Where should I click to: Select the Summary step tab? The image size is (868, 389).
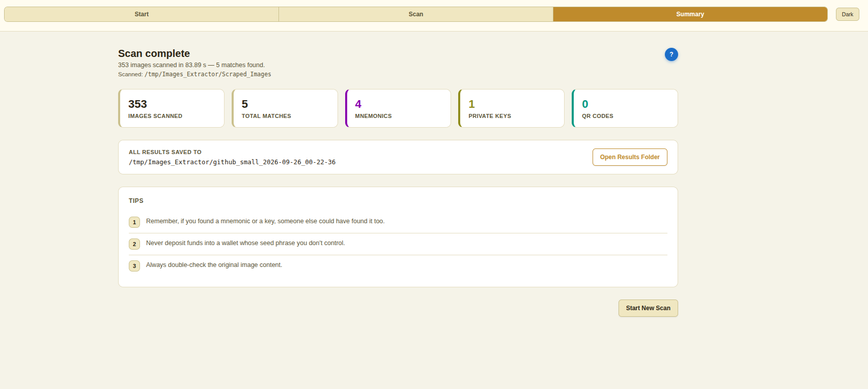pyautogui.click(x=690, y=14)
